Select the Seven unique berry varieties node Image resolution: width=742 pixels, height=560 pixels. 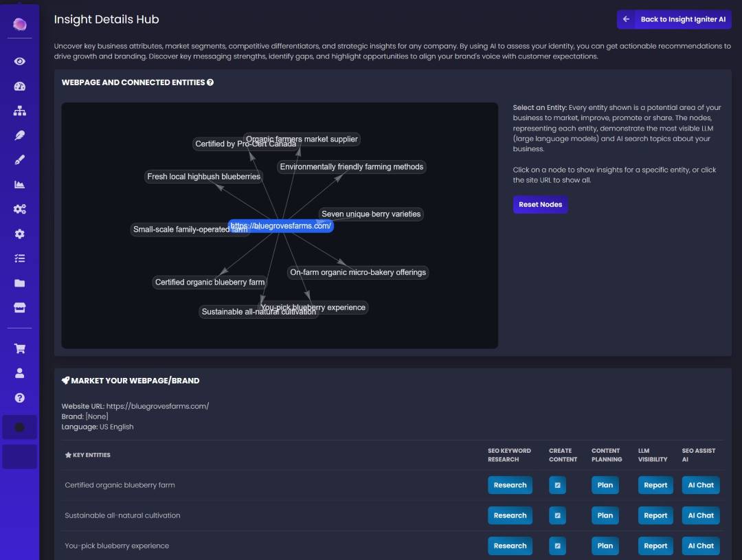pyautogui.click(x=371, y=214)
